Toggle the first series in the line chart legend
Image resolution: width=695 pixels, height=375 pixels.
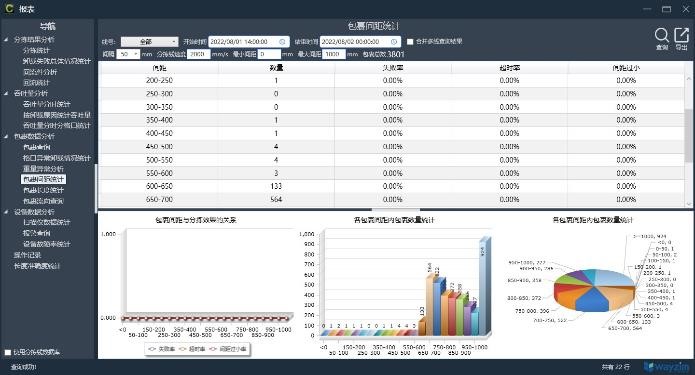tap(161, 349)
